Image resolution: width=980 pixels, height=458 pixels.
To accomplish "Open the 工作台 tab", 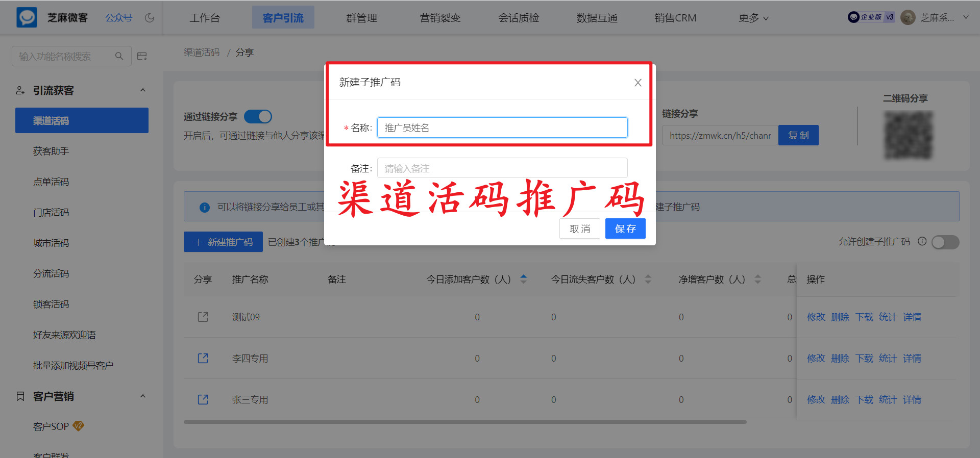I will [x=205, y=18].
